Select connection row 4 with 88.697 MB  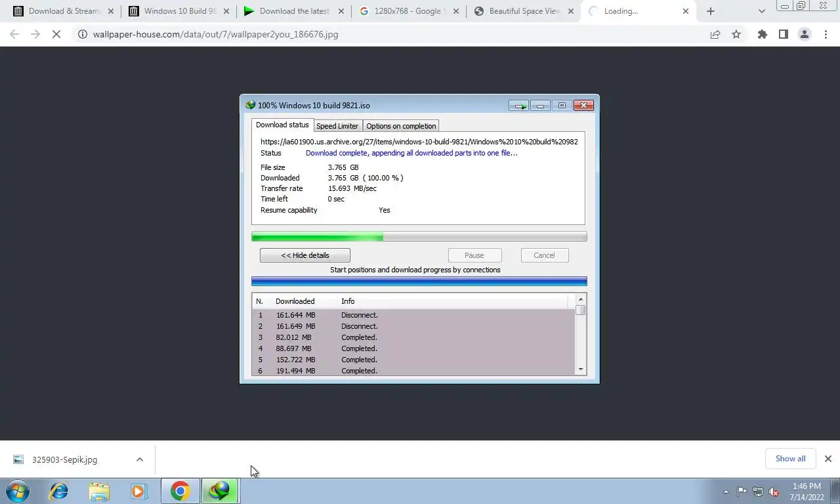pos(413,348)
